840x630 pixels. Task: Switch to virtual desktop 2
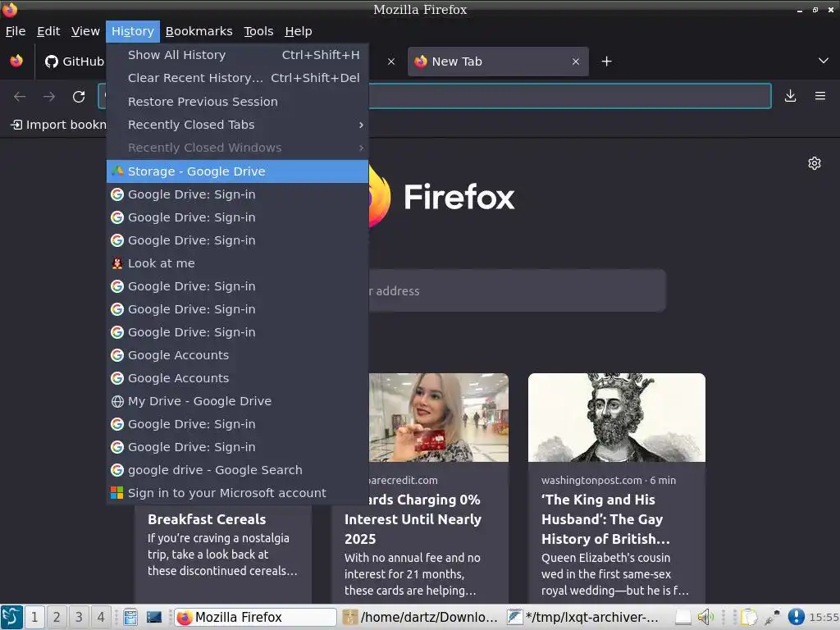coord(57,617)
